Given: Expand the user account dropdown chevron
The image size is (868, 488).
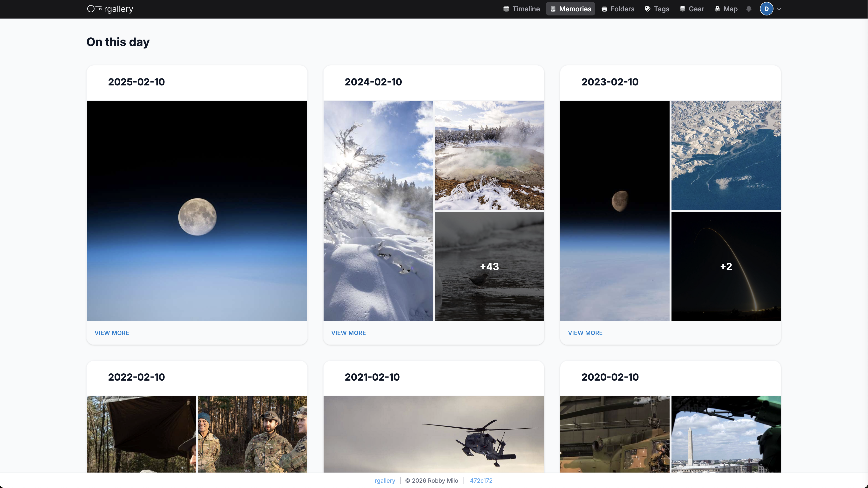Looking at the screenshot, I should pos(779,9).
